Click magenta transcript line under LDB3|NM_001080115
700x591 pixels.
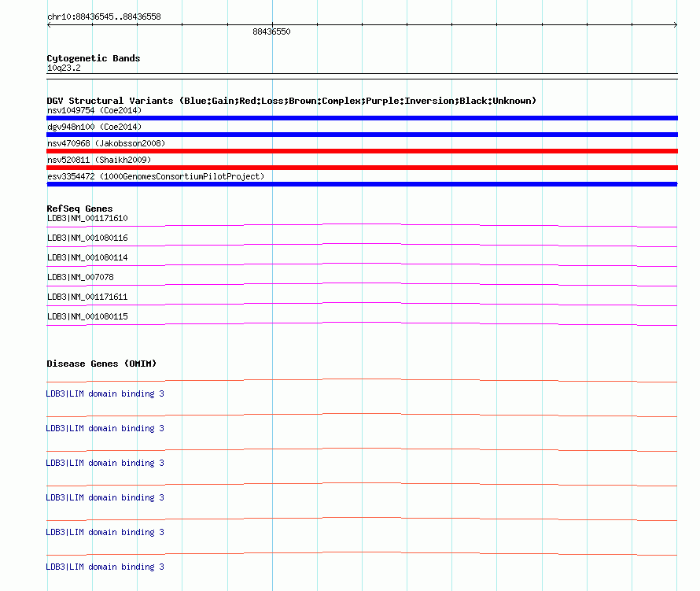[x=362, y=323]
